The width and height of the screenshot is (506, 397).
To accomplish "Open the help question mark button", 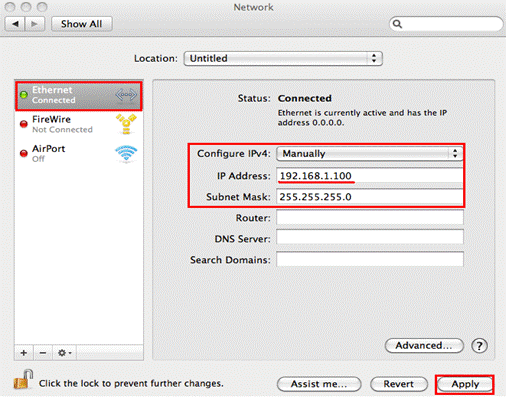I will click(479, 346).
